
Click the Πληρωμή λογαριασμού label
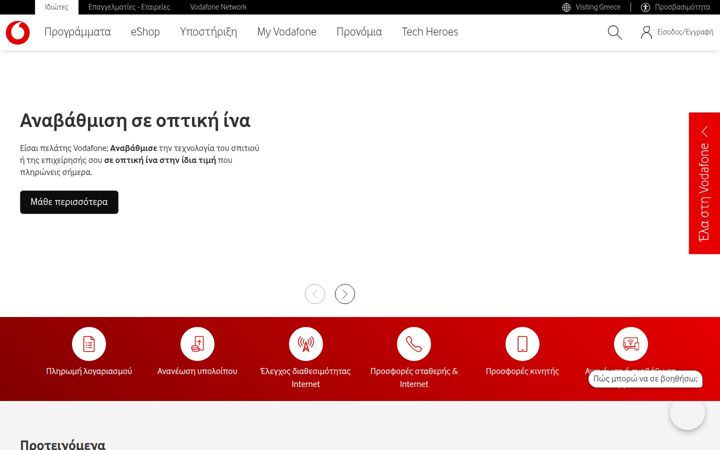89,371
